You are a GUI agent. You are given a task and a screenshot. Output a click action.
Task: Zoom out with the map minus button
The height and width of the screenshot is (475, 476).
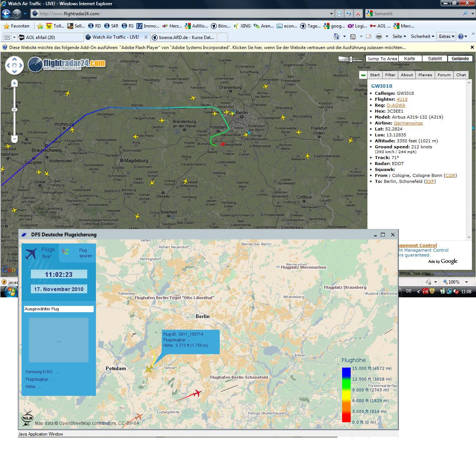(14, 139)
